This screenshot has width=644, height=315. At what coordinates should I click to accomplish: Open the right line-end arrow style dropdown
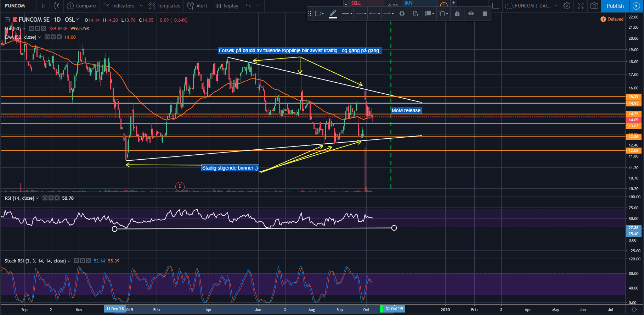pos(388,13)
